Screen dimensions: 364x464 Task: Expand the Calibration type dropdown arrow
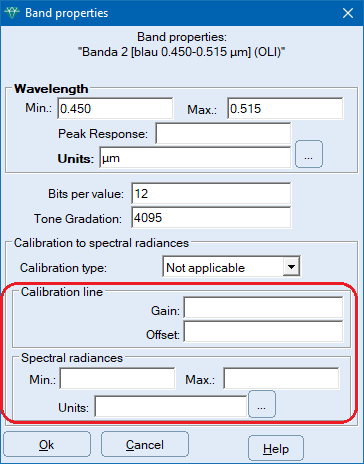pyautogui.click(x=291, y=267)
